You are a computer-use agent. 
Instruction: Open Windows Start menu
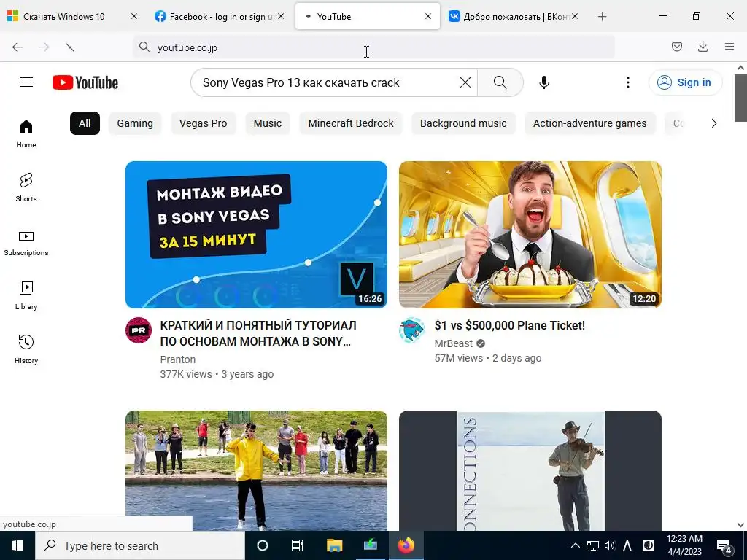[x=18, y=545]
